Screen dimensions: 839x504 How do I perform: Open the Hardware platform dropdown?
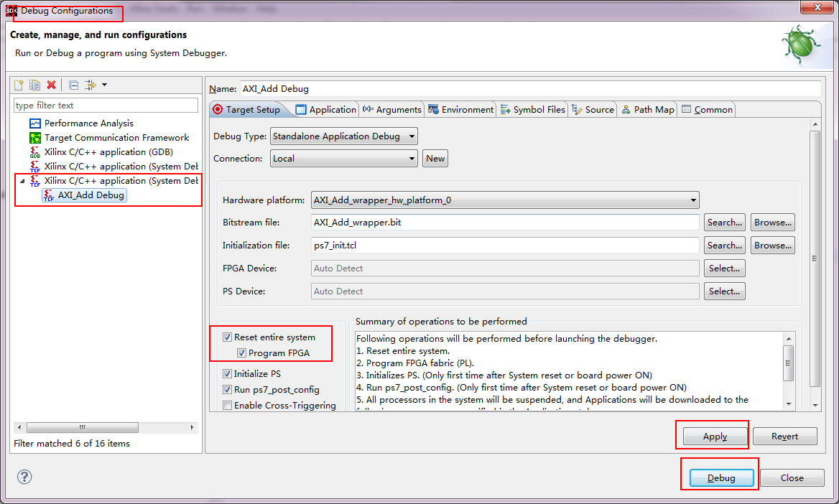[x=504, y=200]
